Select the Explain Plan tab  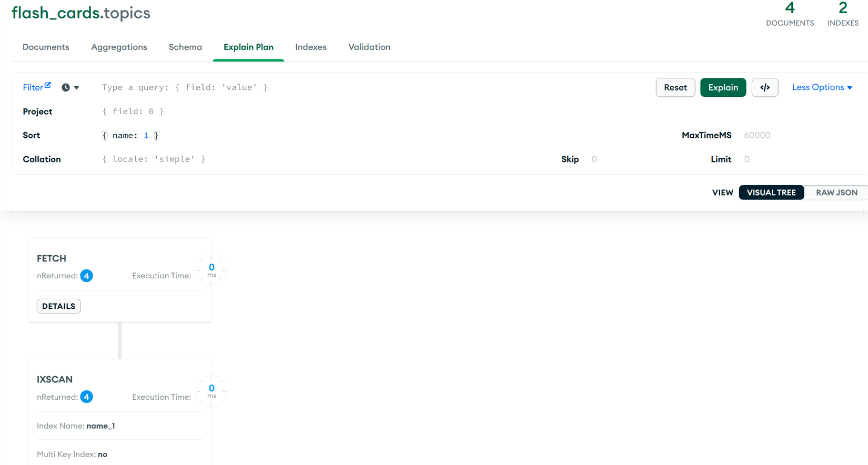[x=248, y=47]
